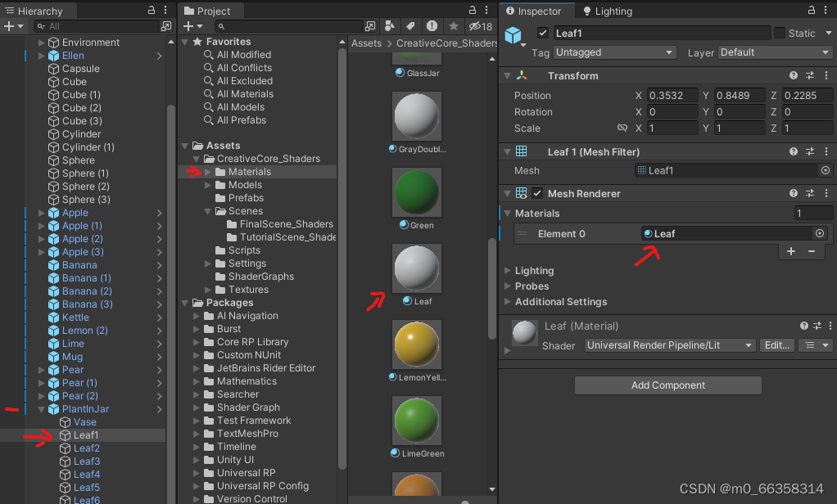Open the type filter in Project search
This screenshot has width=837, height=504.
389,25
